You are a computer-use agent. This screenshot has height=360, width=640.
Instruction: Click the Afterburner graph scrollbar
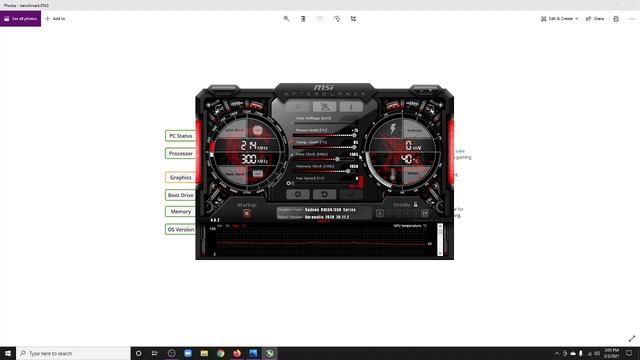click(x=440, y=240)
